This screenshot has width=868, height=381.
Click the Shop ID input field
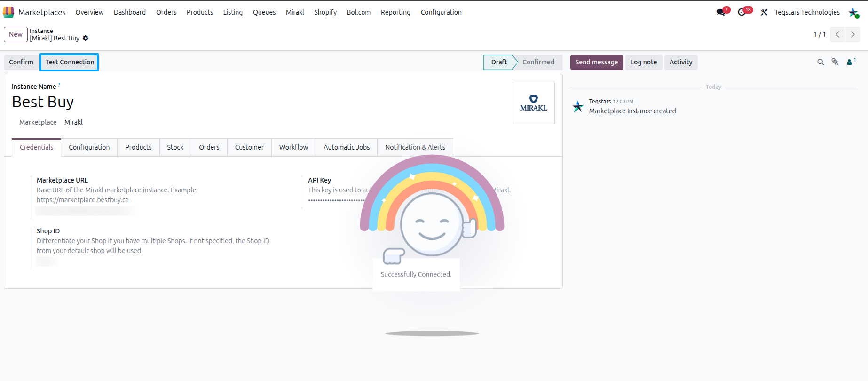pyautogui.click(x=47, y=262)
